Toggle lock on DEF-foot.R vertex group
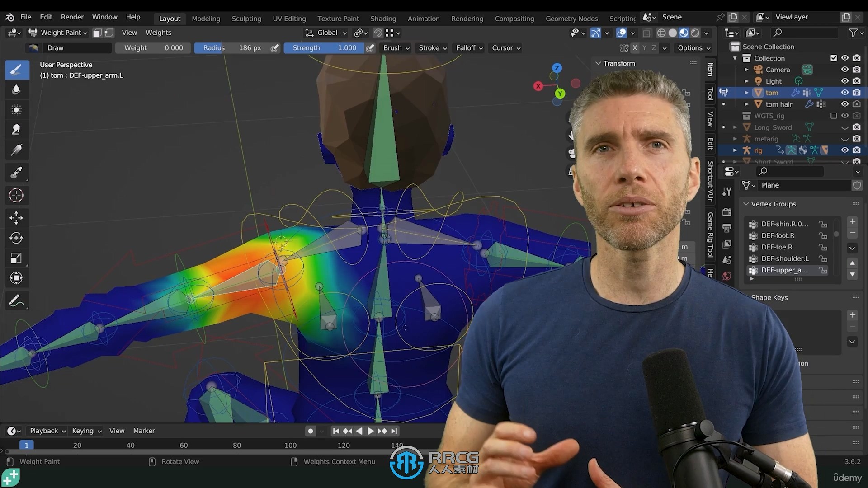868x488 pixels. point(823,236)
